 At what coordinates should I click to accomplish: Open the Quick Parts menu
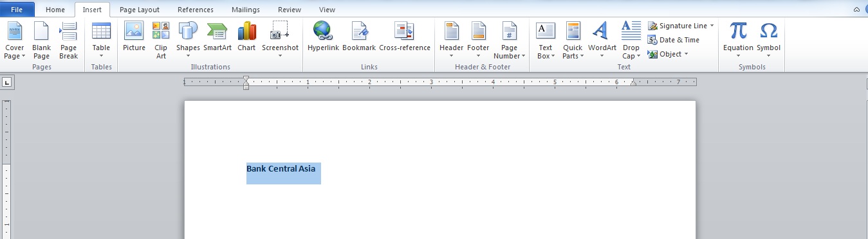[x=573, y=40]
